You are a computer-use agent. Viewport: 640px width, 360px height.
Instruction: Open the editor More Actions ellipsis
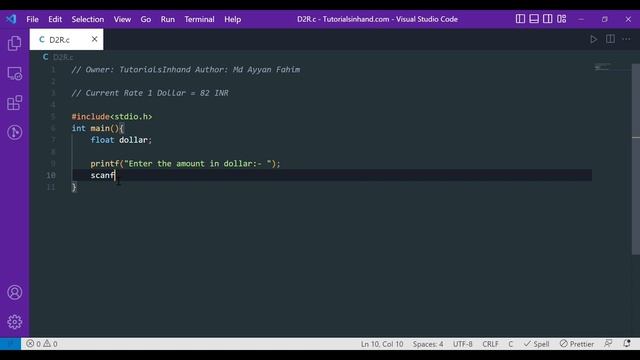(x=626, y=39)
